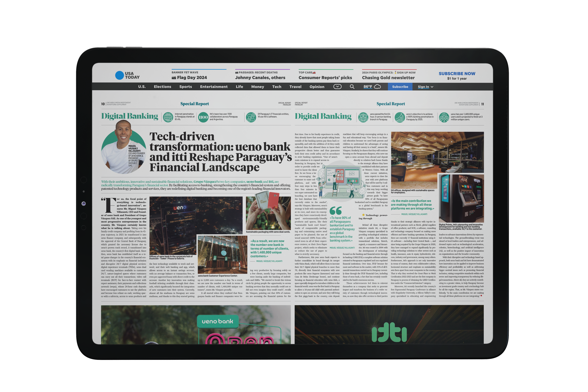Click right page Special Report heading
This screenshot has height=392, width=588.
point(391,104)
